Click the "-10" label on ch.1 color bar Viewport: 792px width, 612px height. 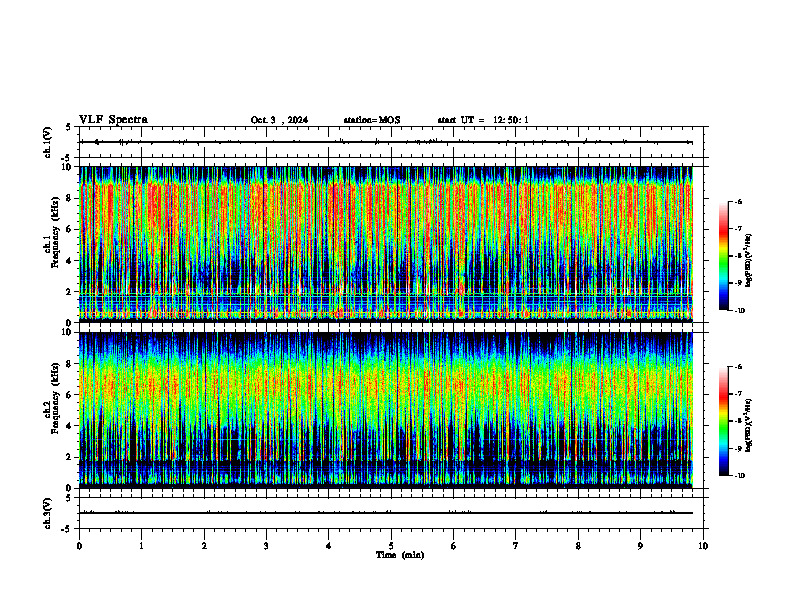pos(739,311)
